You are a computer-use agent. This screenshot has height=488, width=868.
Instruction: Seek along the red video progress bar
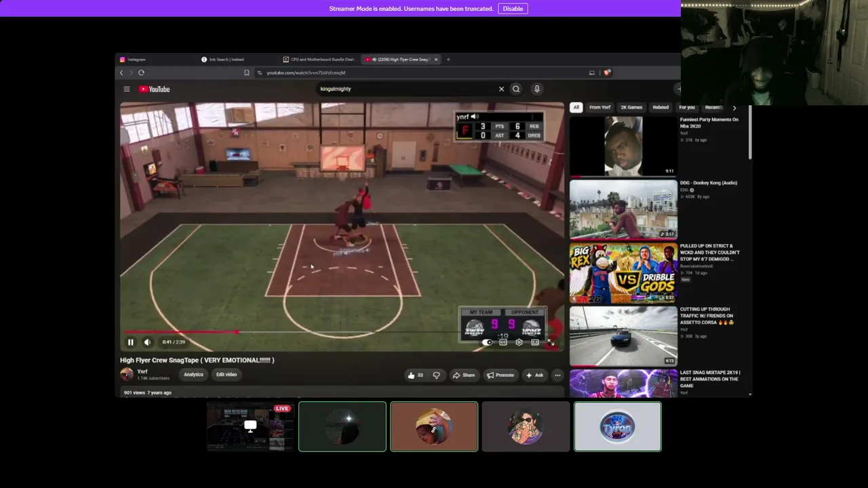click(342, 332)
